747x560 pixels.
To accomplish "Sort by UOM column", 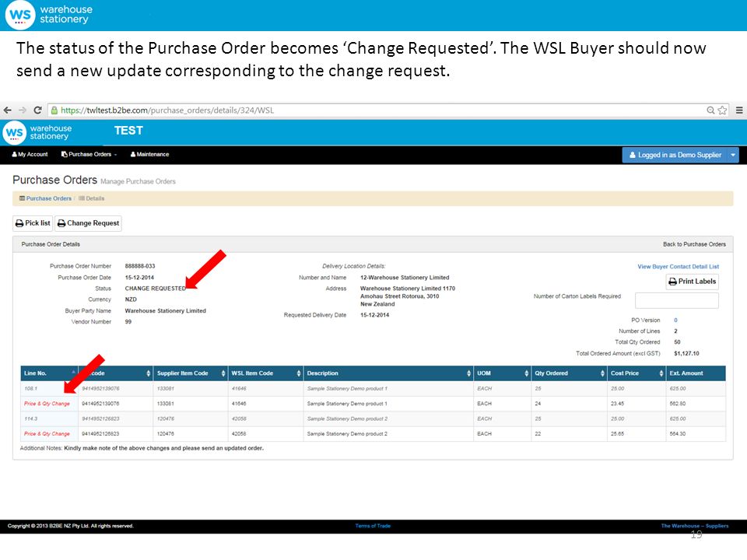I will point(502,373).
